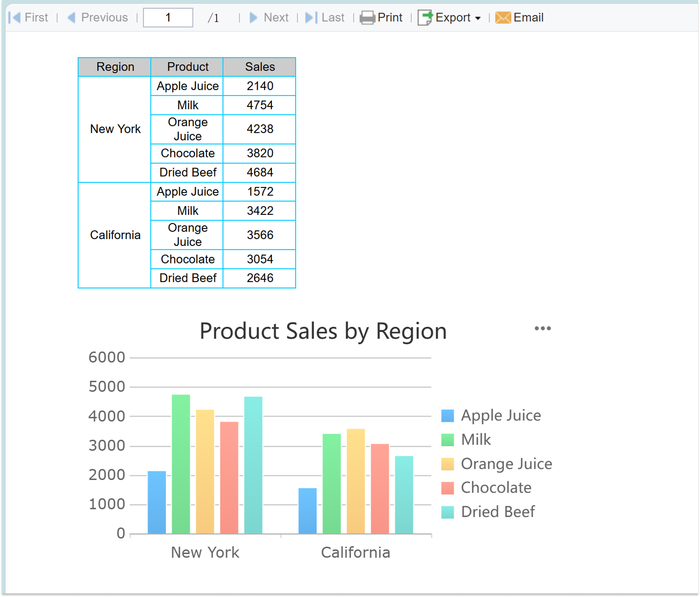The width and height of the screenshot is (700, 597).
Task: Toggle Chocolate series in chart legend
Action: [486, 488]
